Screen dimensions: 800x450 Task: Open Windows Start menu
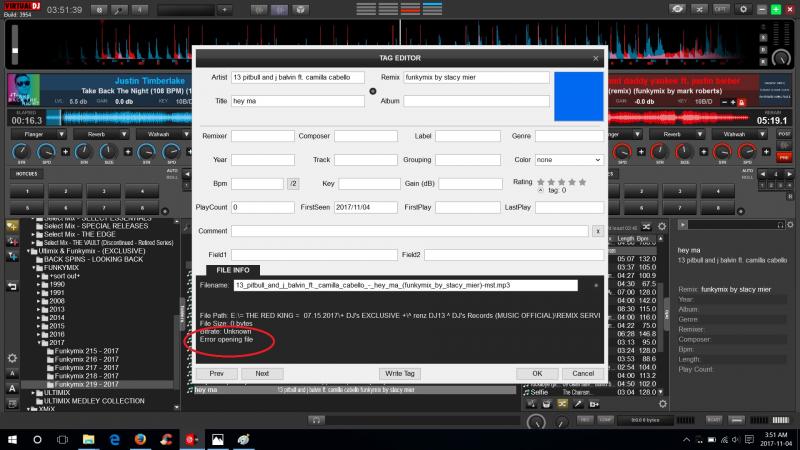click(x=12, y=439)
